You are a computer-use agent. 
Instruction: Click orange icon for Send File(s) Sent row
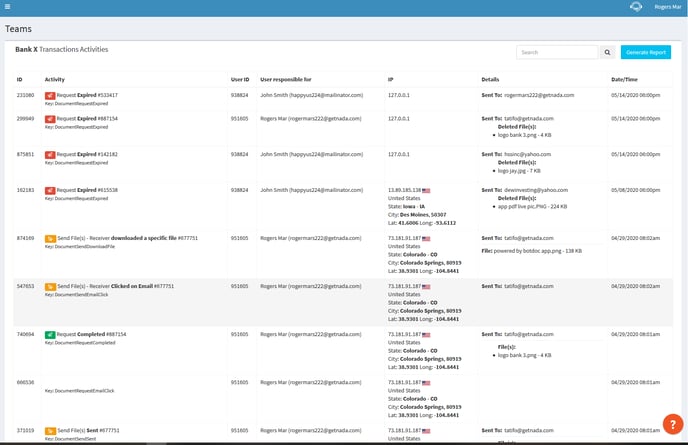(50, 430)
